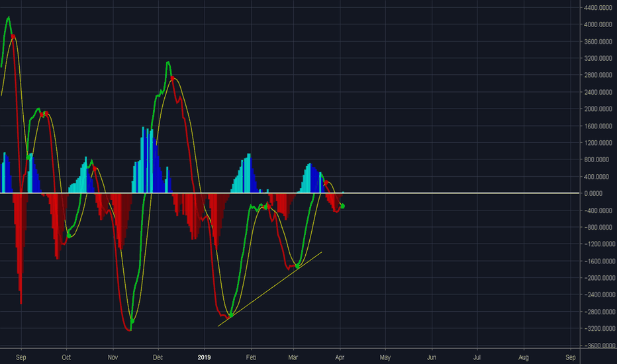
Task: Click the Apr label on time axis
Action: click(339, 357)
